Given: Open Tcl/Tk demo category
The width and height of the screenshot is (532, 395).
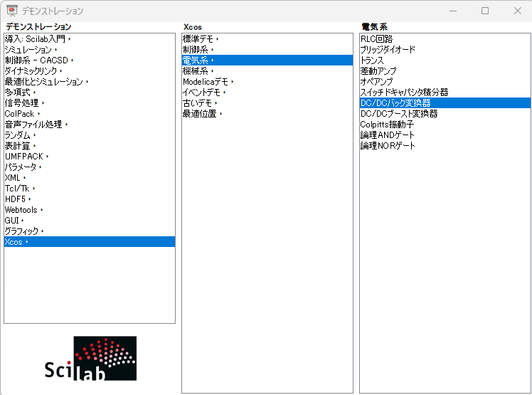Looking at the screenshot, I should coord(90,188).
